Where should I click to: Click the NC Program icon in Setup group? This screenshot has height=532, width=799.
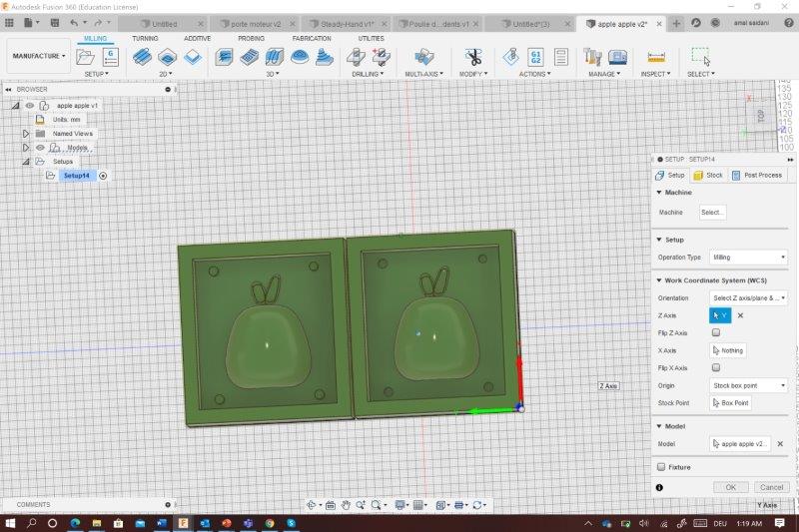[111, 57]
